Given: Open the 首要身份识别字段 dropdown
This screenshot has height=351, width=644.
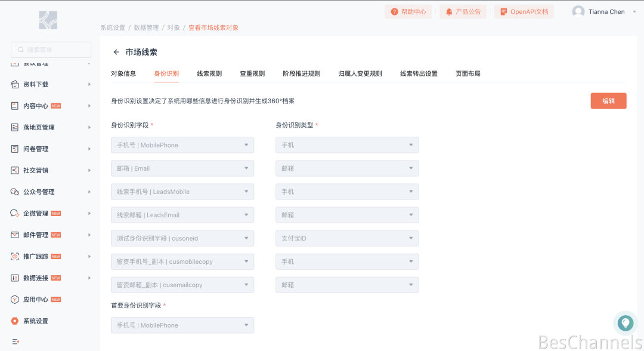Looking at the screenshot, I should pyautogui.click(x=182, y=325).
